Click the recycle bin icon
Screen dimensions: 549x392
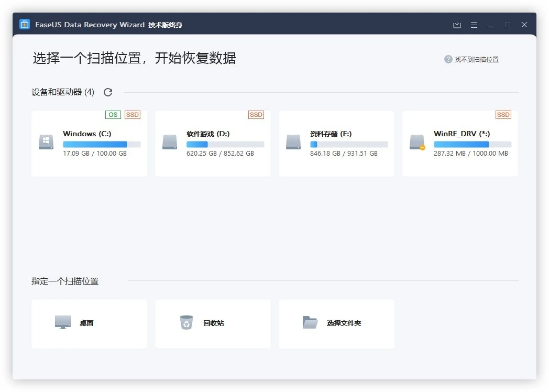[186, 322]
